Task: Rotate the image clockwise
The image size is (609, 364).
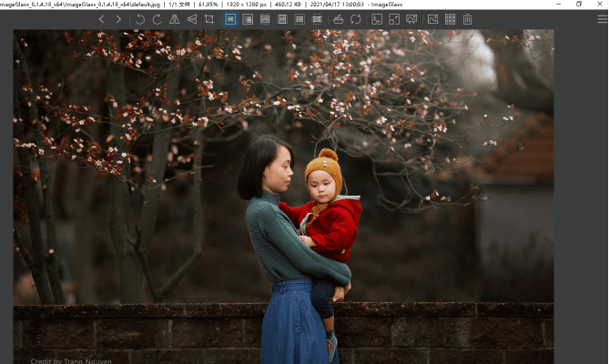Action: click(x=157, y=19)
